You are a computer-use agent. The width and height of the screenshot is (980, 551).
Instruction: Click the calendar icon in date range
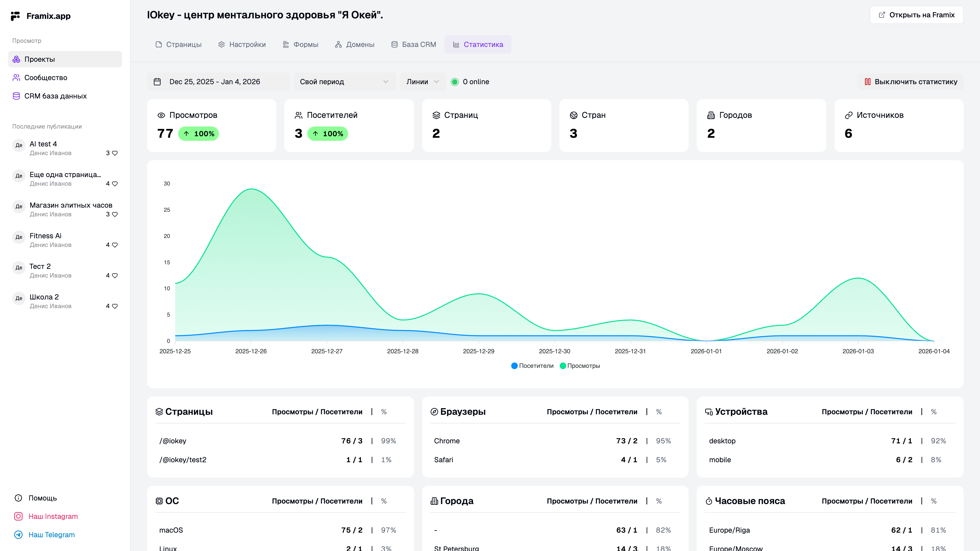157,82
